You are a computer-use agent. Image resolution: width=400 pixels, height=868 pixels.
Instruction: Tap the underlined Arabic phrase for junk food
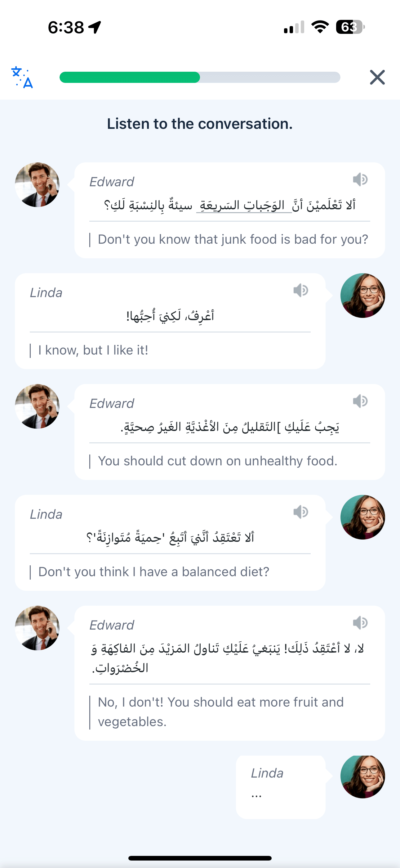point(244,205)
